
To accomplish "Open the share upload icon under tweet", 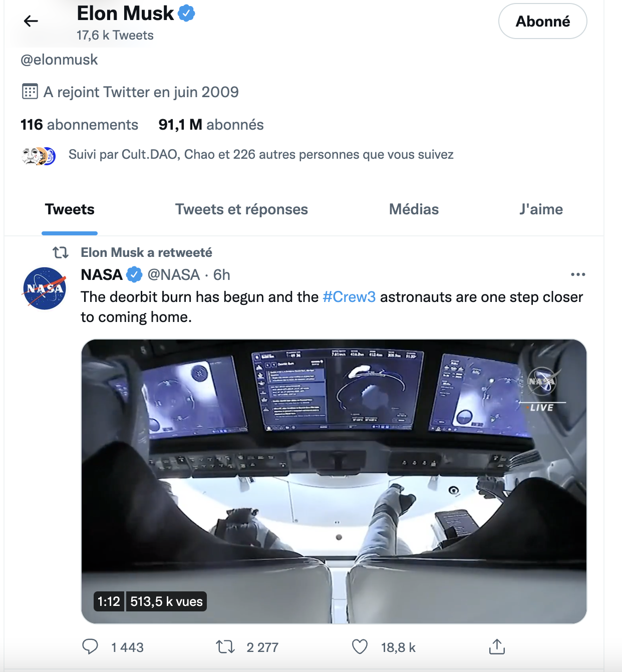I will [x=497, y=646].
